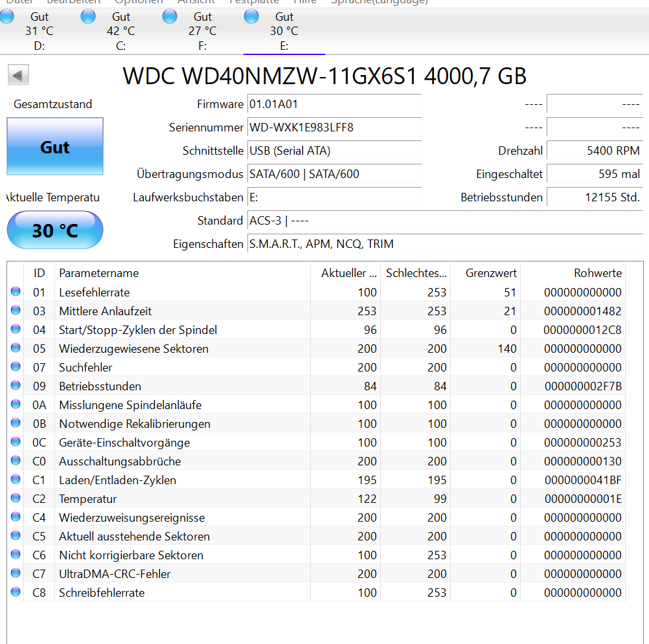This screenshot has width=649, height=644.
Task: Click the status orb for drive E:
Action: pyautogui.click(x=251, y=17)
